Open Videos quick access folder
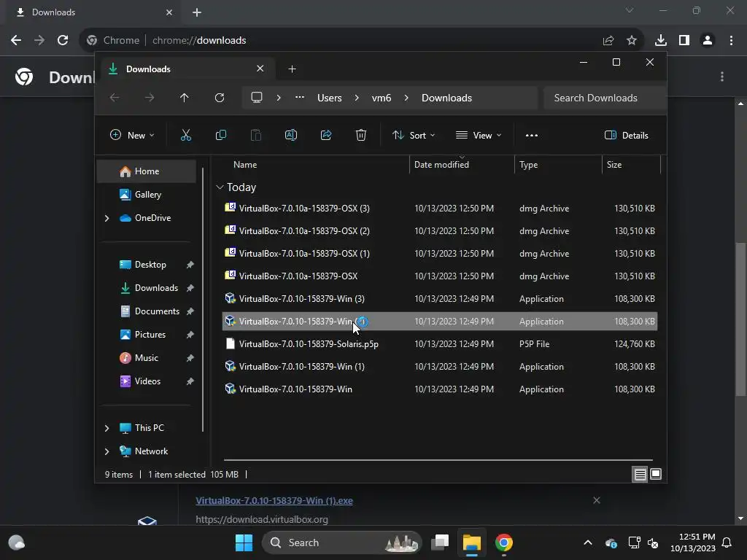The height and width of the screenshot is (560, 747). [x=146, y=381]
